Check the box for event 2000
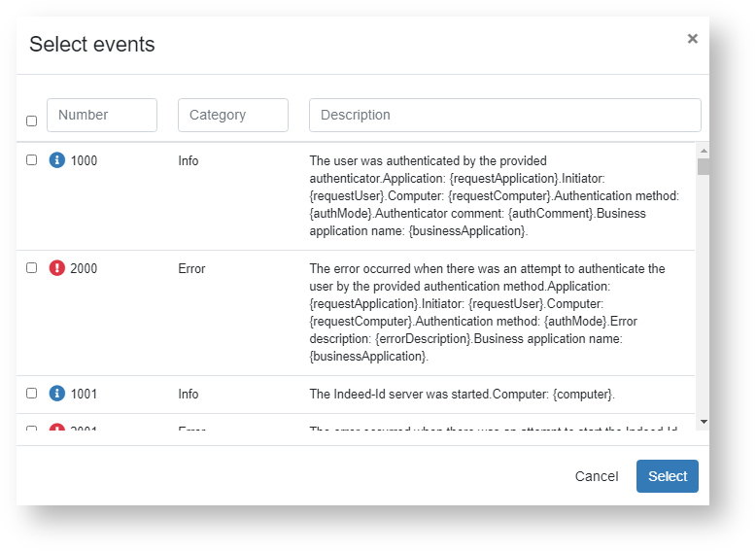This screenshot has width=756, height=552. [x=31, y=268]
